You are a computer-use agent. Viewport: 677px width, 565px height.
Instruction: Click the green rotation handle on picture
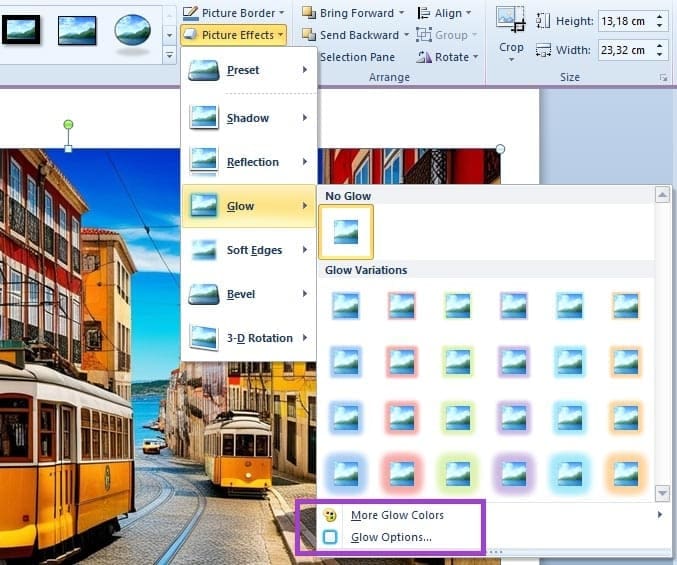click(68, 125)
